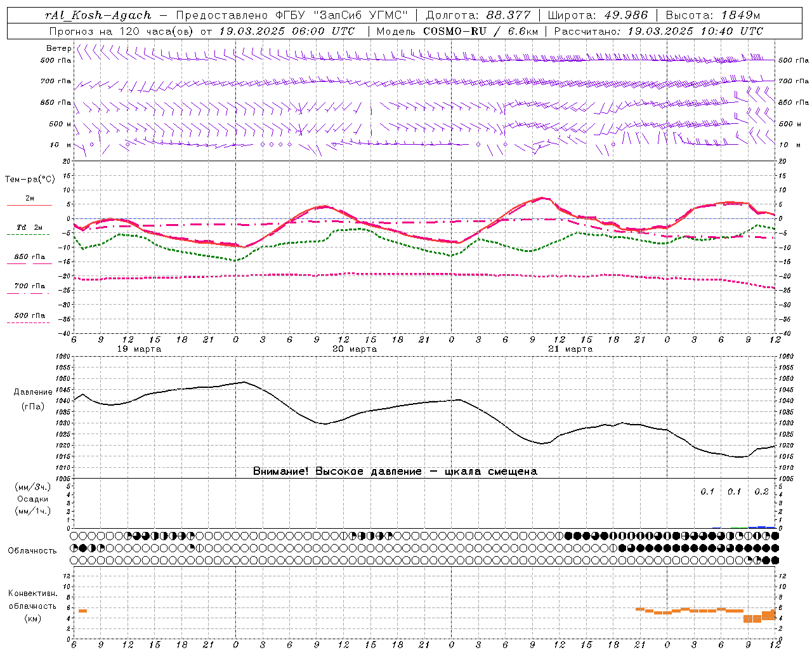
Task: Select the (мм/3ч.) precipitation unit label
Action: tap(32, 487)
